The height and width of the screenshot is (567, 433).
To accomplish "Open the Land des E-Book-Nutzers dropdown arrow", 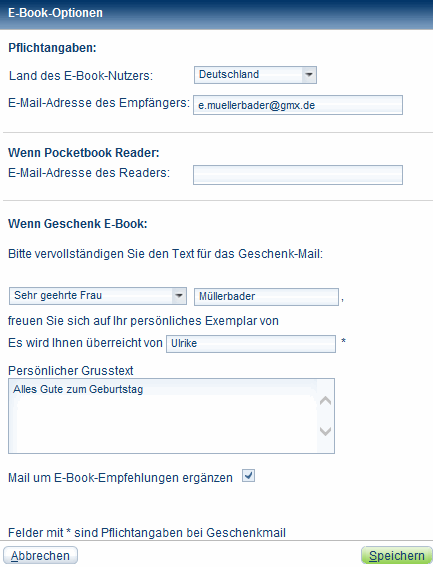I will pos(309,75).
